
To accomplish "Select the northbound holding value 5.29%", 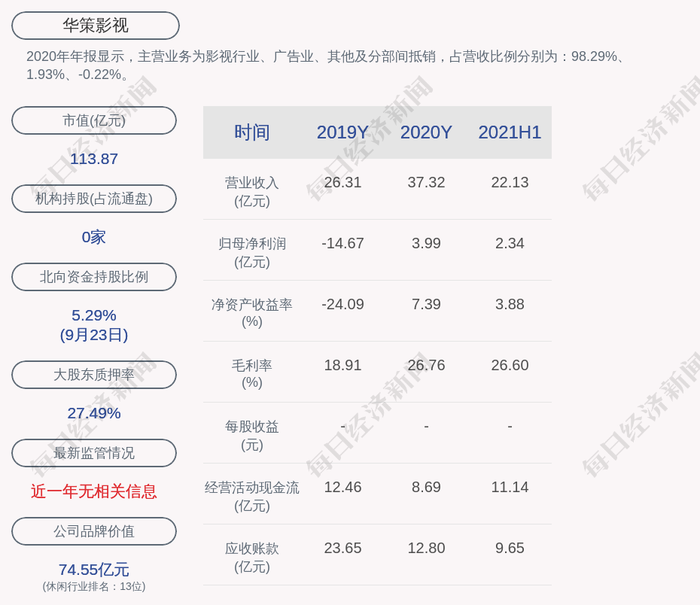I will (94, 315).
